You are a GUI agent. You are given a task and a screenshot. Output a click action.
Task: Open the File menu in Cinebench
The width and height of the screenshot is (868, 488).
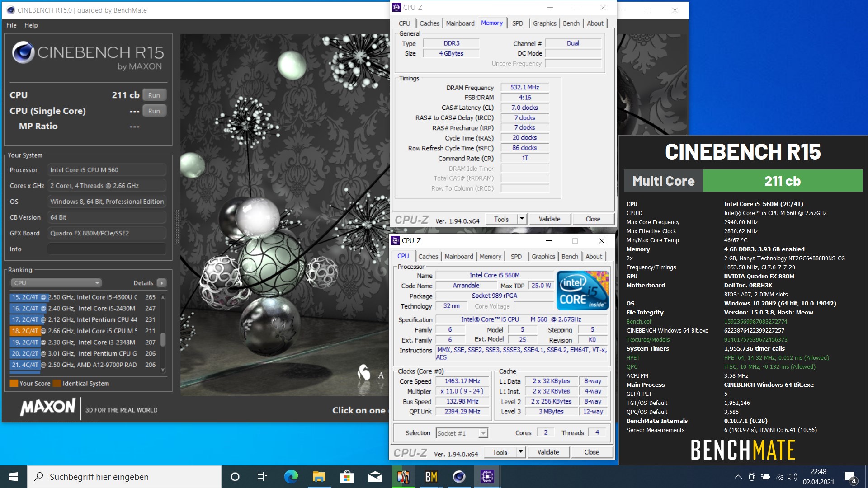11,25
